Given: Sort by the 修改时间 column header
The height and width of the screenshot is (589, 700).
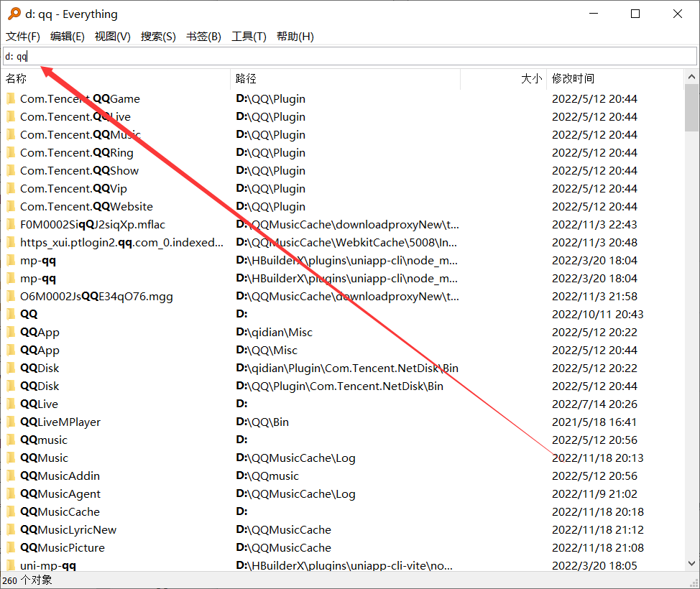Looking at the screenshot, I should (614, 79).
